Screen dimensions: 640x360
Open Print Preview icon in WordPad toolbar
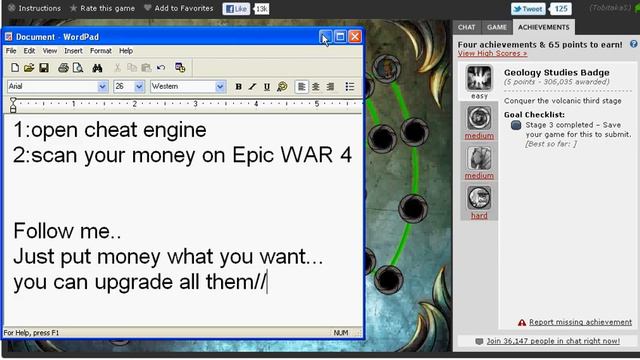78,68
